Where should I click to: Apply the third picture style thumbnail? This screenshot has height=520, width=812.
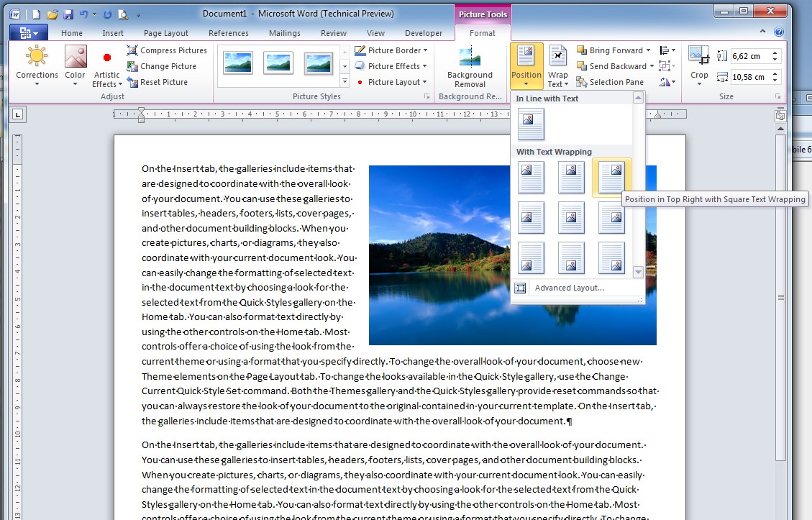point(318,63)
